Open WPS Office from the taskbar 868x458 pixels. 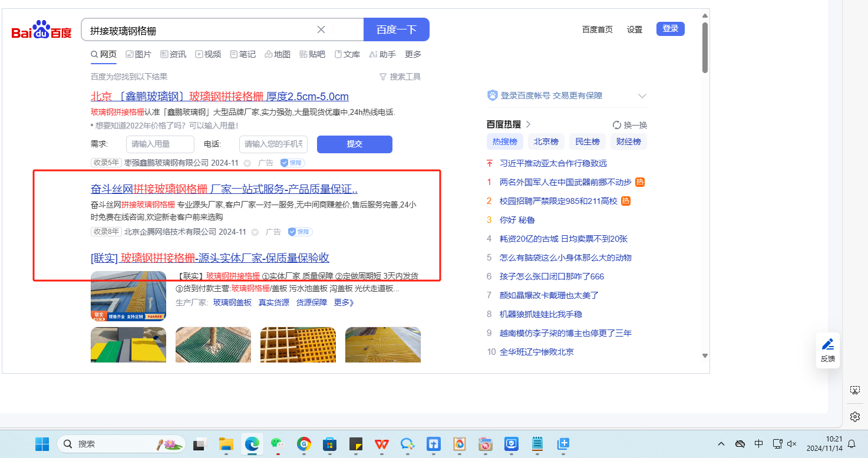point(382,444)
